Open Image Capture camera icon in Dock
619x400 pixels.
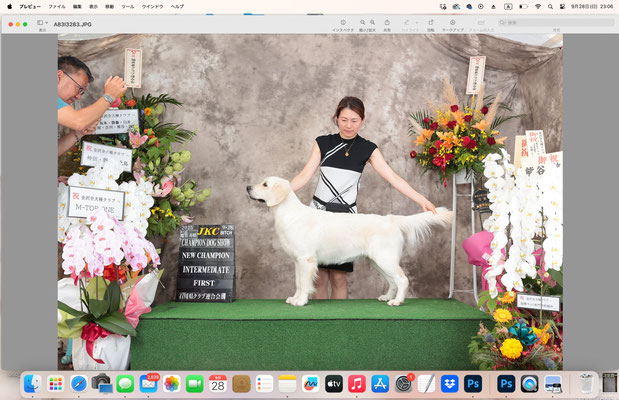(x=102, y=384)
